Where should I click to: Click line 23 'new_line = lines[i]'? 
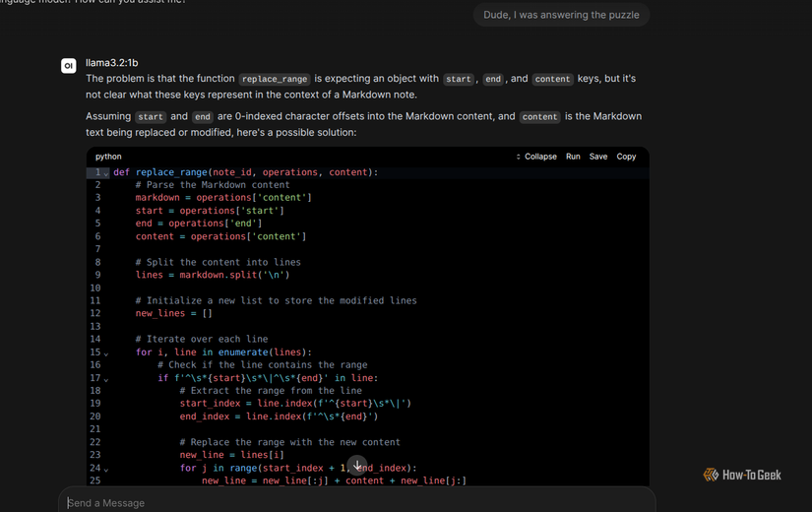[x=232, y=455]
